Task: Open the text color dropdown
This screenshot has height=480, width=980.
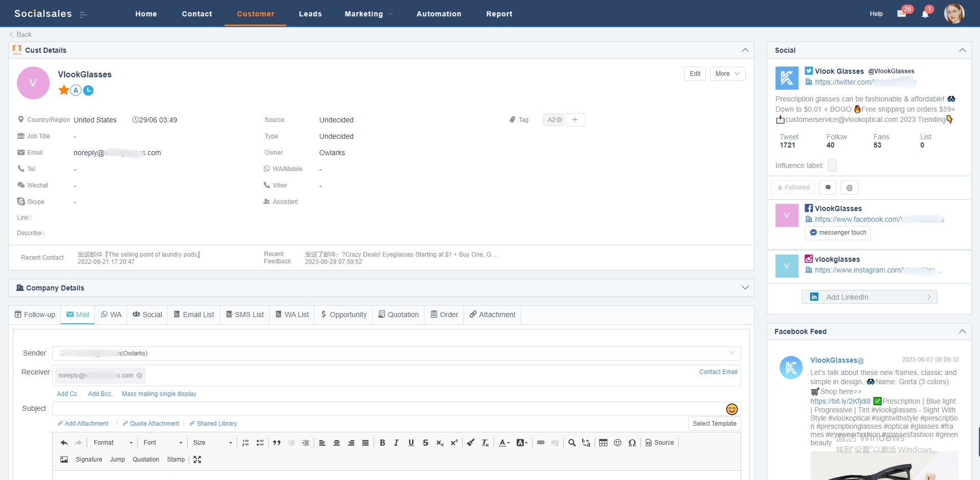Action: point(504,443)
